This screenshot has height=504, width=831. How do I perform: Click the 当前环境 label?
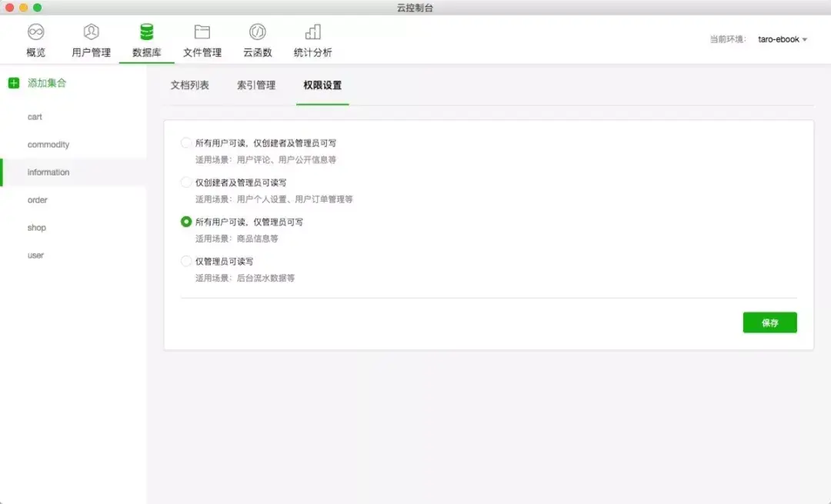(x=728, y=39)
